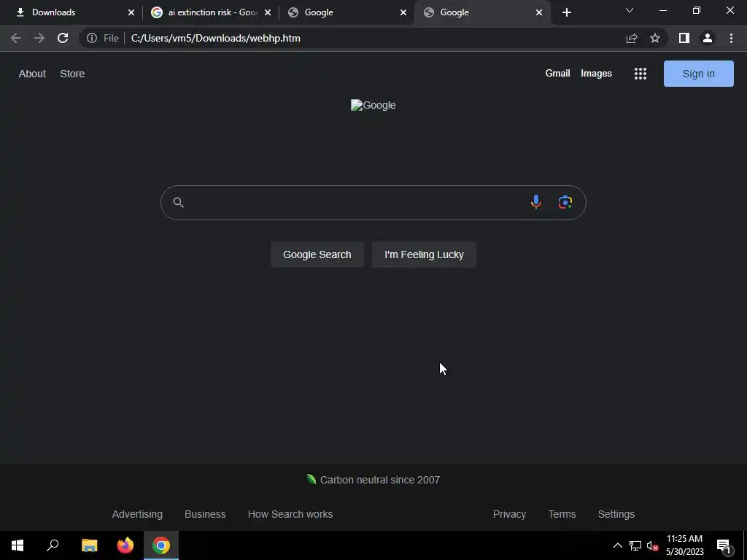
Task: Open the Gmail link
Action: (x=557, y=74)
